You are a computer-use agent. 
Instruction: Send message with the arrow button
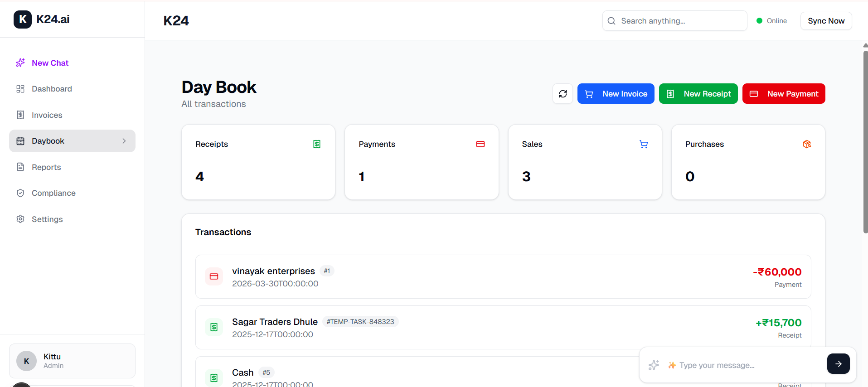click(x=838, y=364)
